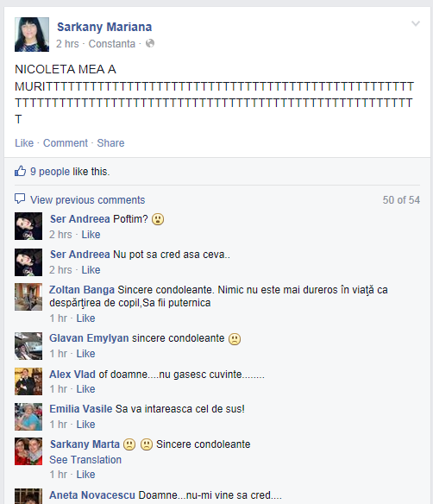Like Zoltan Banga's condolence comment

[85, 318]
